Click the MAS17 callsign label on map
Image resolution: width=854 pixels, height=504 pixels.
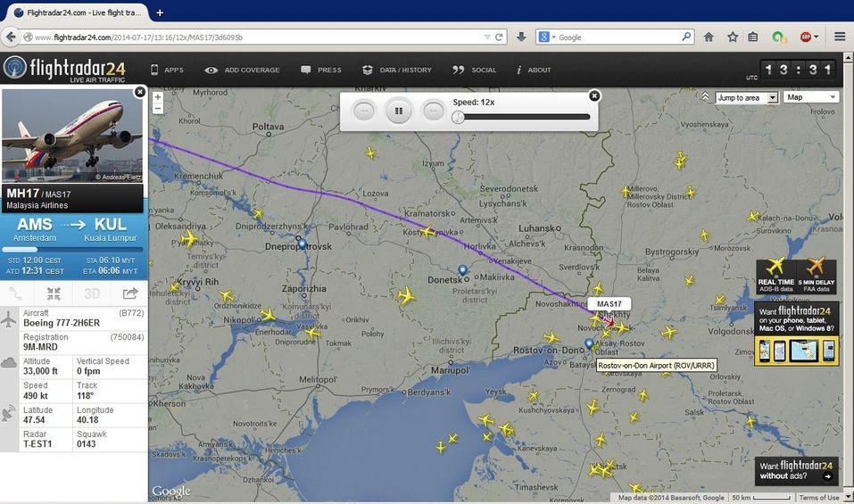(x=609, y=303)
